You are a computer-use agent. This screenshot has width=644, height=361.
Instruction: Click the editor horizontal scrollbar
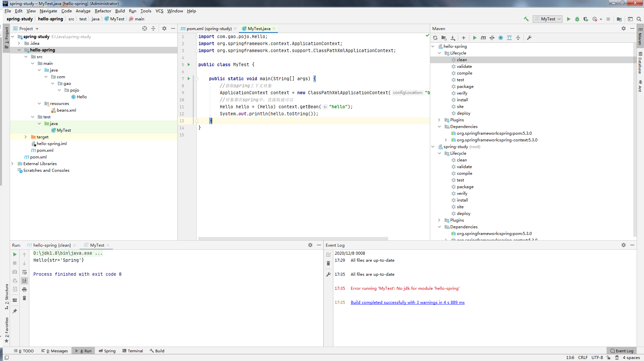pyautogui.click(x=293, y=239)
